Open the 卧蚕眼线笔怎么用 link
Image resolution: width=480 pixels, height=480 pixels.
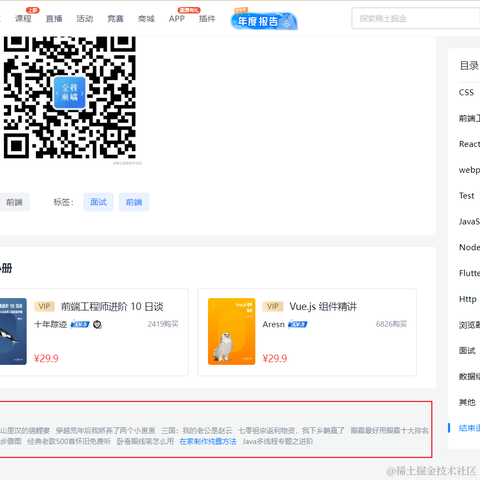point(145,442)
